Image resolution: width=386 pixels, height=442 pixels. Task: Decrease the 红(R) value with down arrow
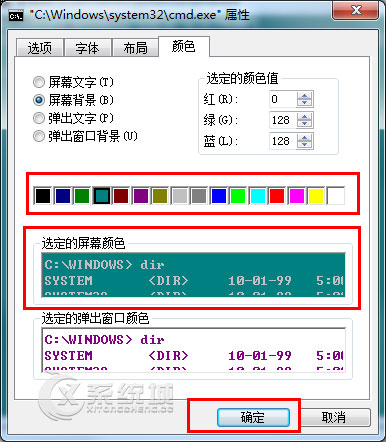coord(305,103)
